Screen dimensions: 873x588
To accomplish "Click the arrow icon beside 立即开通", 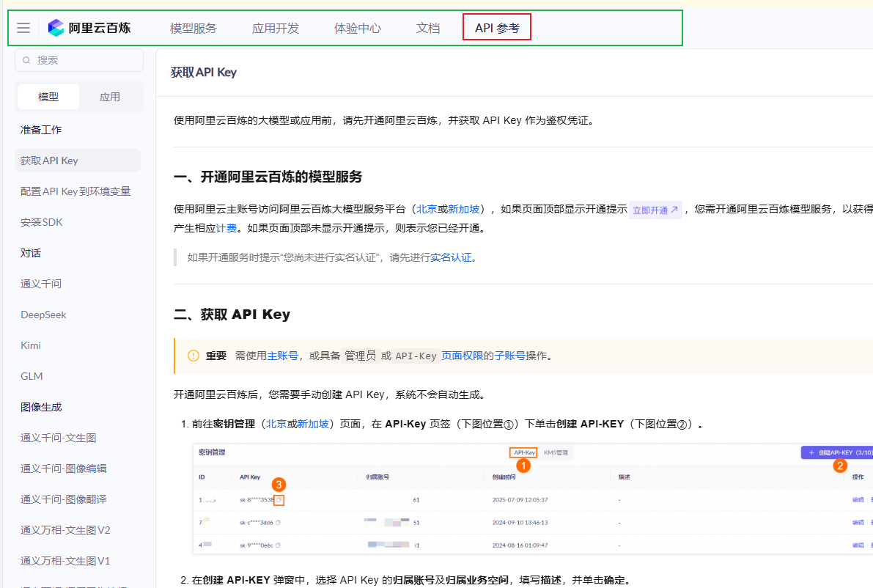I will pos(674,210).
